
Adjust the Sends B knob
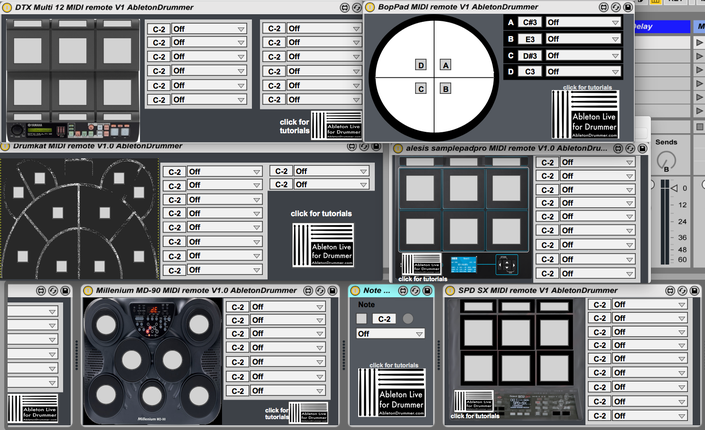(x=666, y=161)
